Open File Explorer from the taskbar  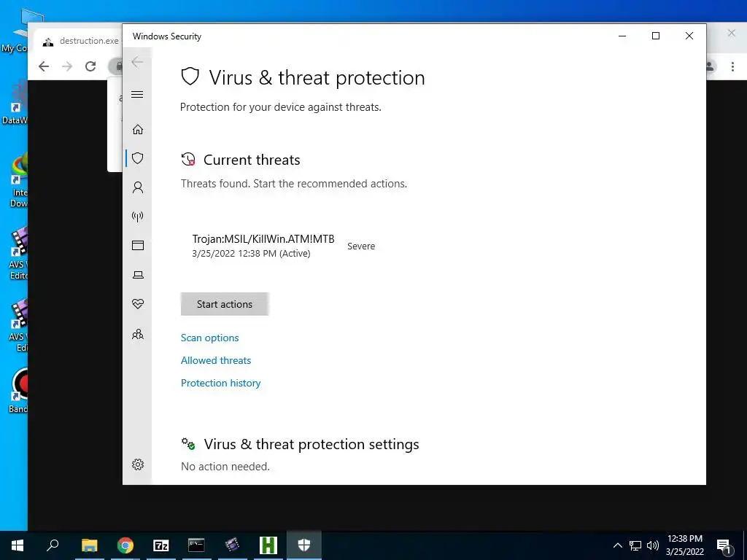pyautogui.click(x=89, y=545)
